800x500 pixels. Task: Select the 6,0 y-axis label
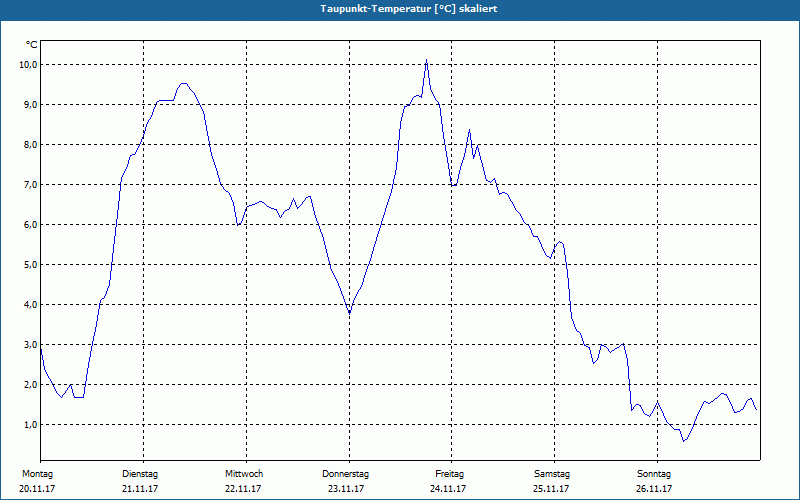pos(30,224)
